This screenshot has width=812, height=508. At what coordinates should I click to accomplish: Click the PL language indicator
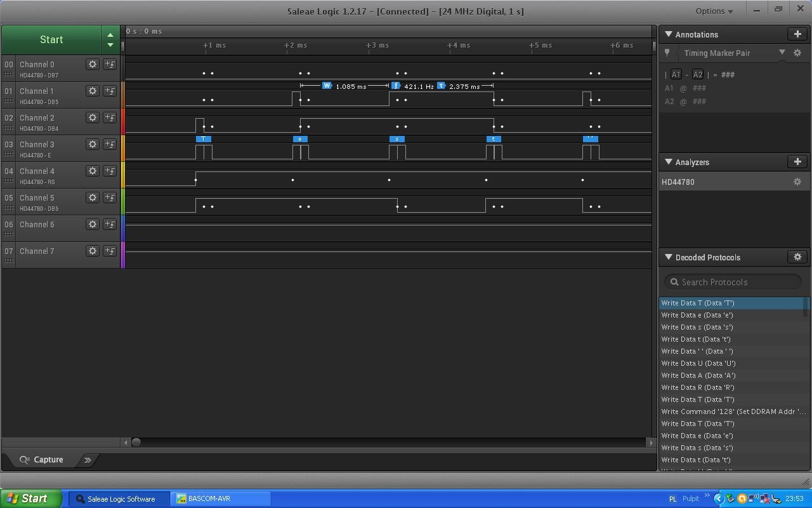[672, 499]
